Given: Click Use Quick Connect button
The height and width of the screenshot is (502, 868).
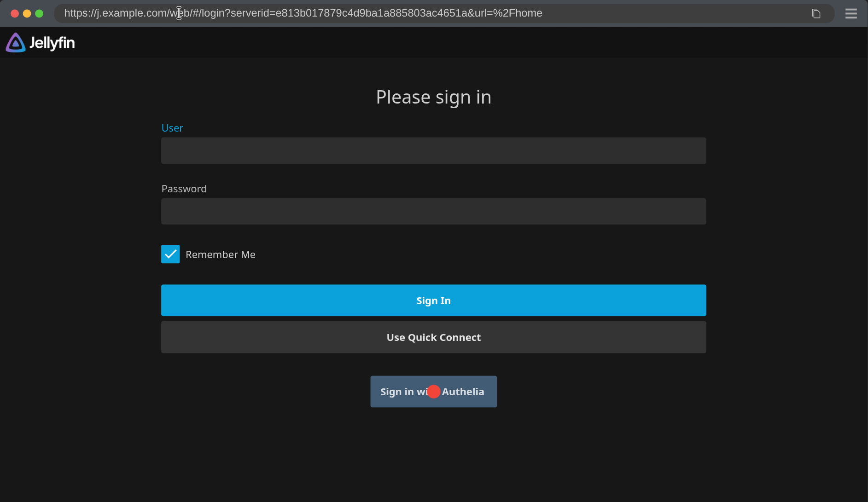Looking at the screenshot, I should pyautogui.click(x=433, y=337).
